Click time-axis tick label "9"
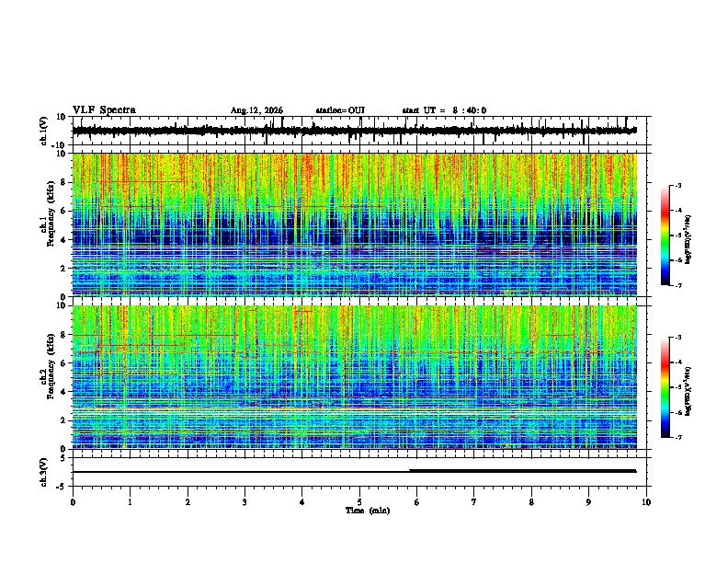This screenshot has height=563, width=728. [588, 502]
